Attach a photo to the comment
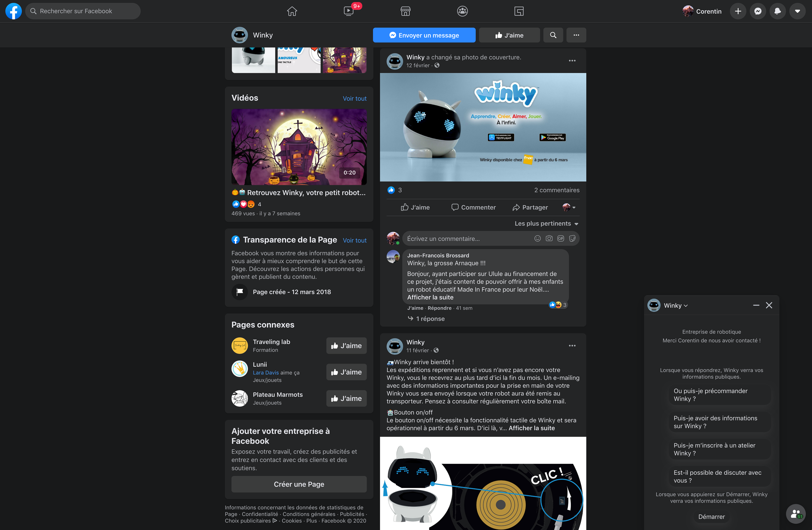 pos(549,239)
